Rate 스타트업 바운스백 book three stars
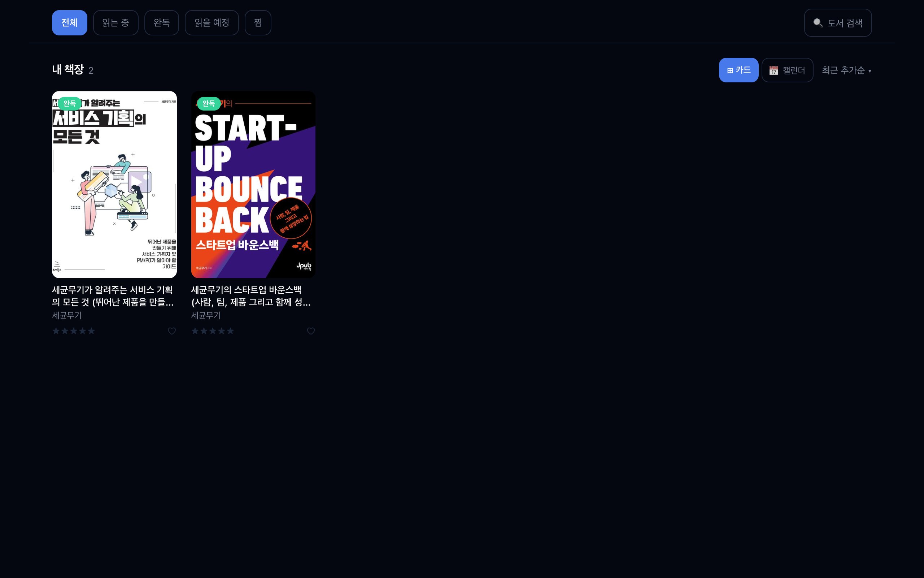The width and height of the screenshot is (924, 578). pos(213,331)
